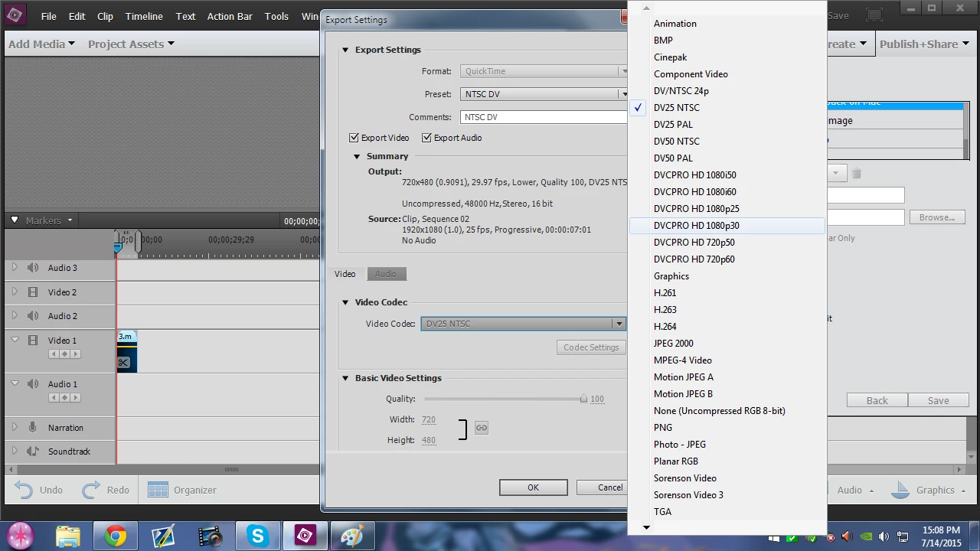Expand the Narration track

[14, 428]
